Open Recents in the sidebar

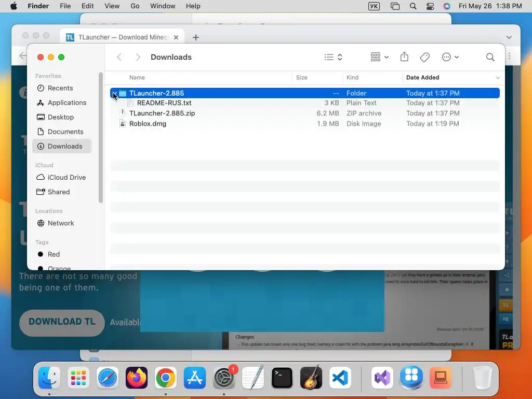pyautogui.click(x=62, y=88)
